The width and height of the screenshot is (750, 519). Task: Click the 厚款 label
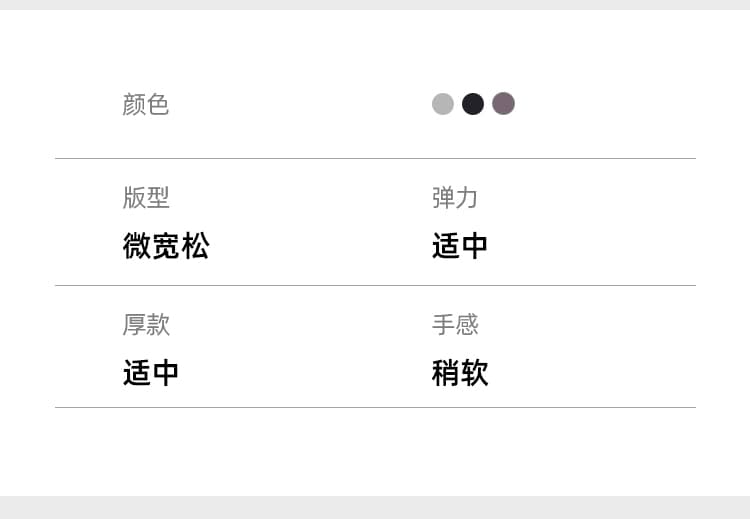[x=146, y=325]
